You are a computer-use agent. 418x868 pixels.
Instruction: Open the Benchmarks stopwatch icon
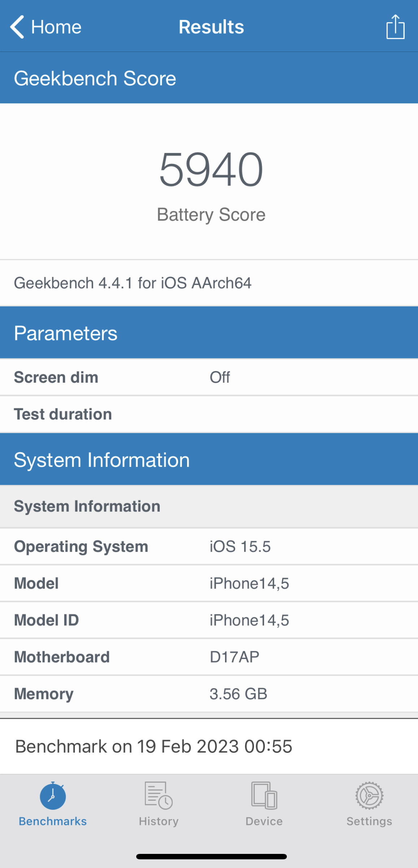[x=53, y=796]
